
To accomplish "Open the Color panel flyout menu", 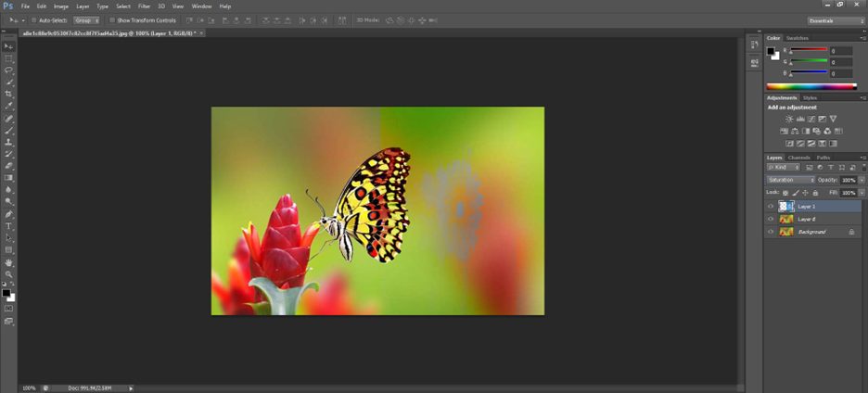I will point(863,38).
